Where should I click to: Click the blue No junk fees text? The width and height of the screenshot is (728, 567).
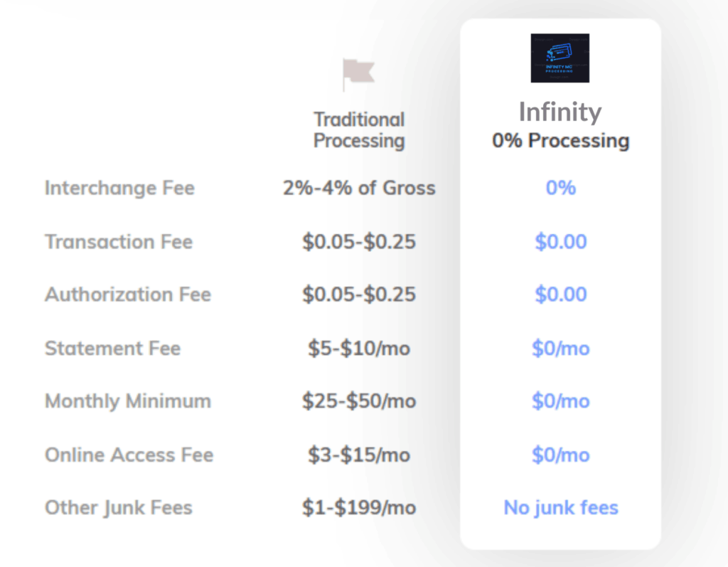[561, 508]
